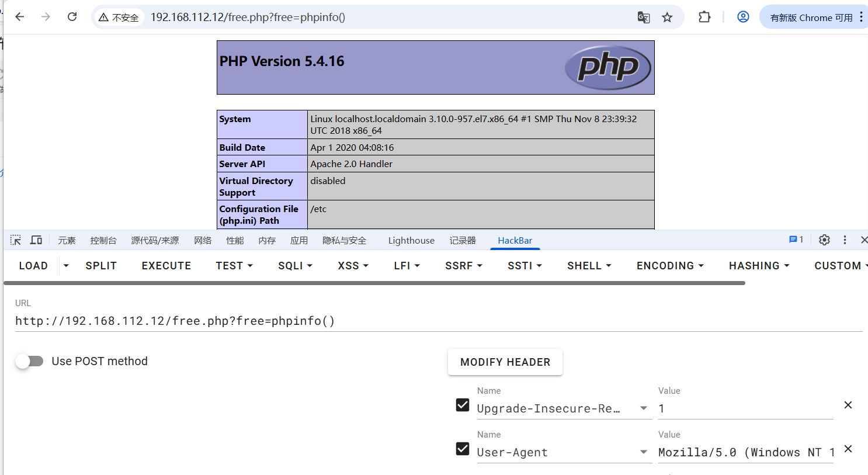Open the Chrome profile icon

(743, 17)
